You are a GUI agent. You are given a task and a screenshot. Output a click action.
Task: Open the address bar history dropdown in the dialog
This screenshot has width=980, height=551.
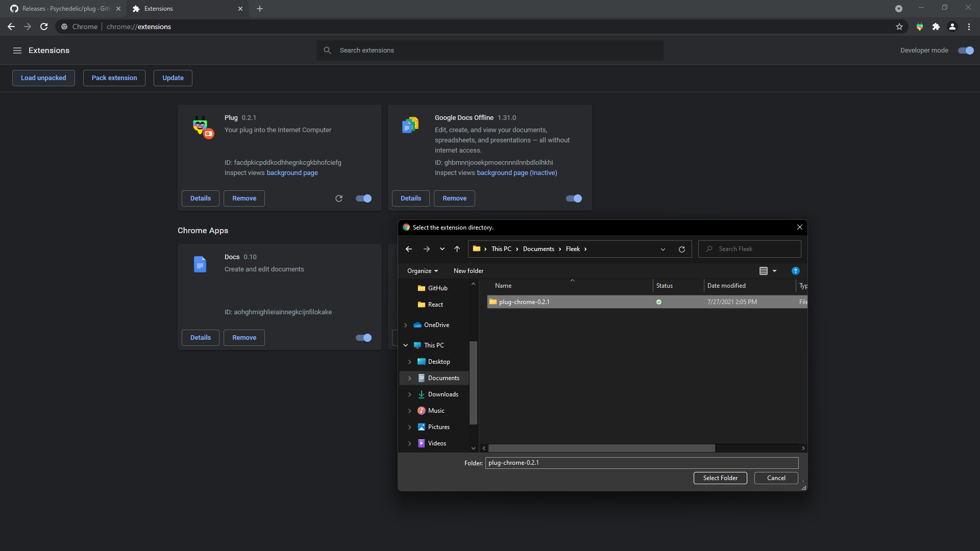pyautogui.click(x=663, y=249)
